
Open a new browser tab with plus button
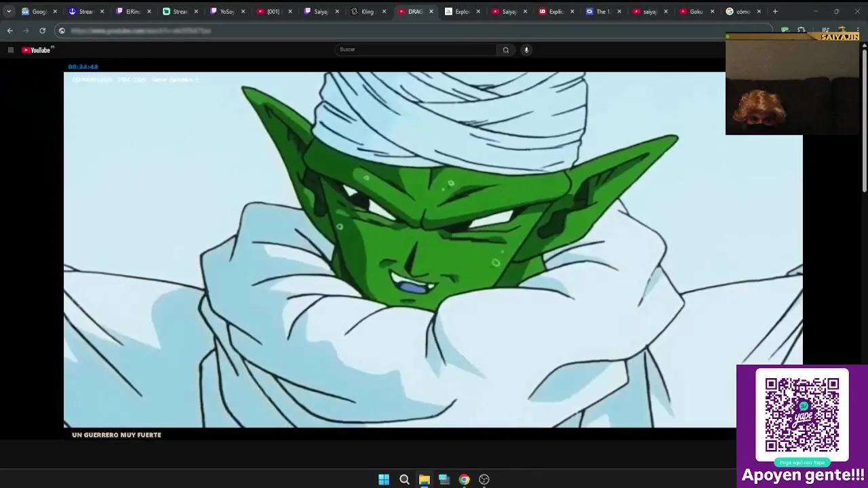pyautogui.click(x=775, y=12)
